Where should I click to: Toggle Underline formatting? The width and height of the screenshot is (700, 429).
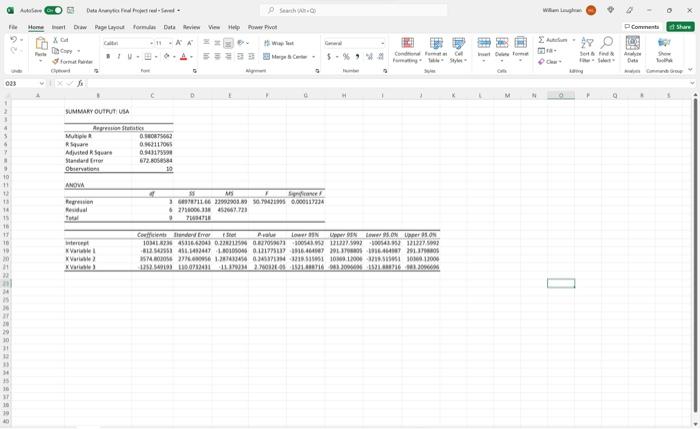pyautogui.click(x=129, y=57)
